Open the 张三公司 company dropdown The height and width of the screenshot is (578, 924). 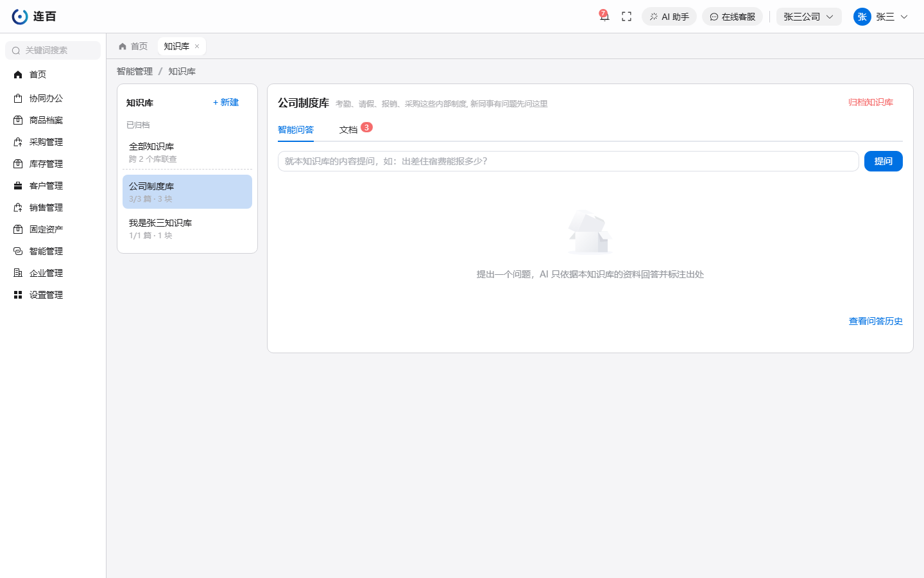tap(809, 17)
